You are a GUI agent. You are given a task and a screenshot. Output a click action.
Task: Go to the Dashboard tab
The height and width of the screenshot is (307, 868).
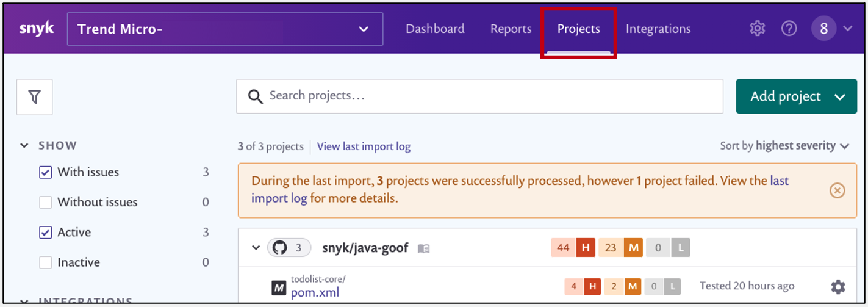point(435,29)
